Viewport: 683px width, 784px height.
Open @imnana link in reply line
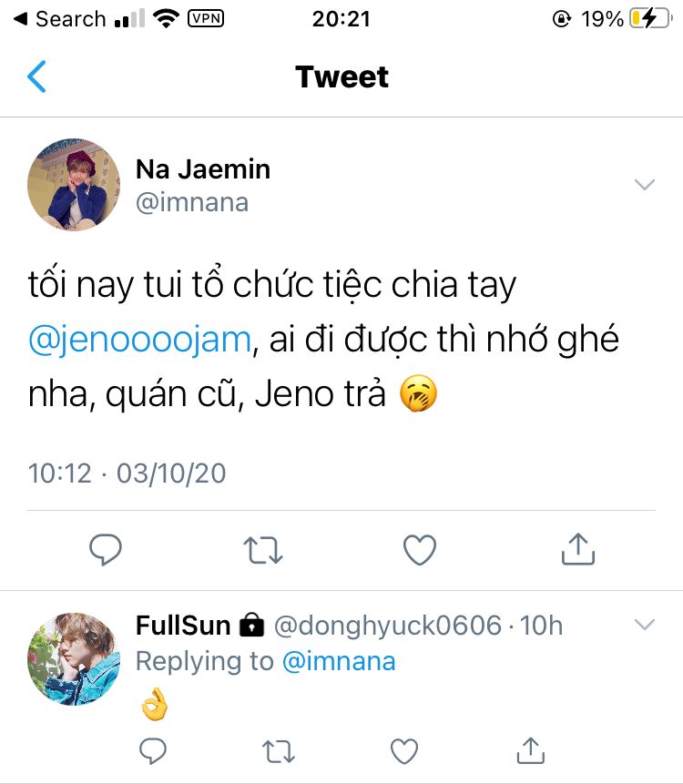(x=339, y=661)
